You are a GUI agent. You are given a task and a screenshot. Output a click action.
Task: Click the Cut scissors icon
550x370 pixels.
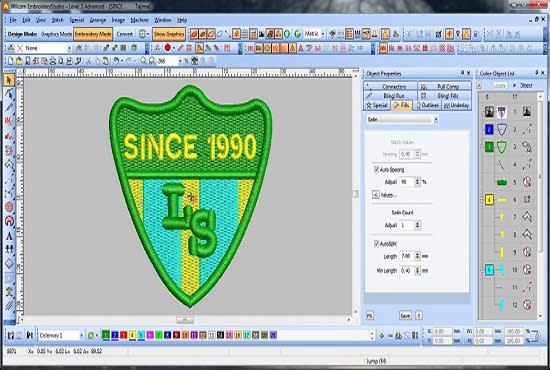89,61
